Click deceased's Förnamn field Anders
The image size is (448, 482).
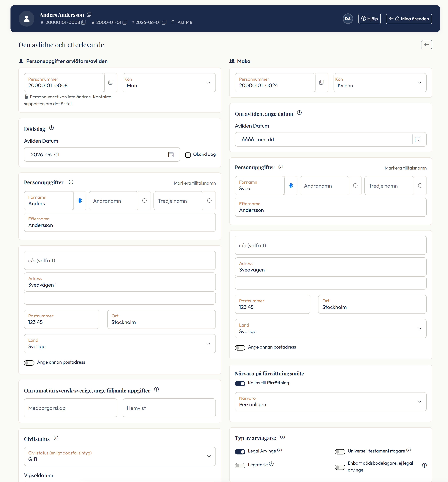49,200
